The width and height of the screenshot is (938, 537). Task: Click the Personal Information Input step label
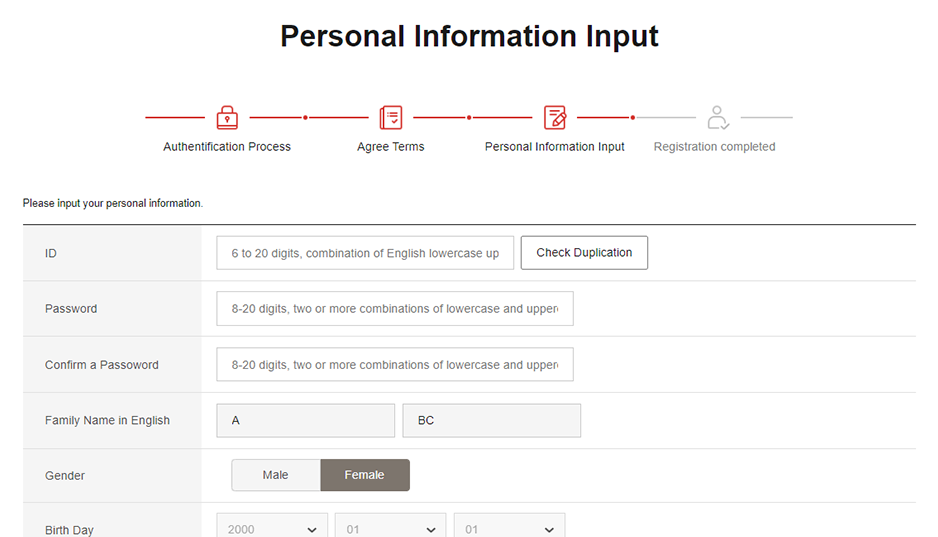pyautogui.click(x=555, y=147)
